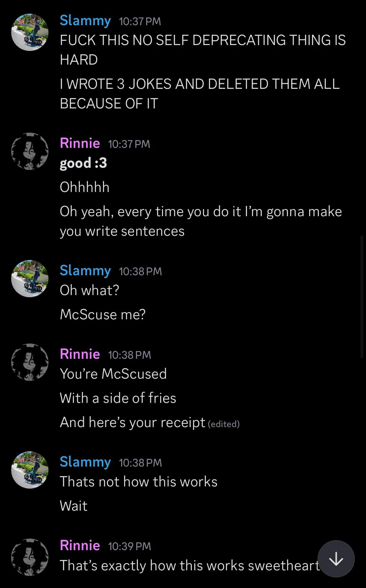
Task: Tap the scroll-to-bottom arrow button
Action: [336, 559]
